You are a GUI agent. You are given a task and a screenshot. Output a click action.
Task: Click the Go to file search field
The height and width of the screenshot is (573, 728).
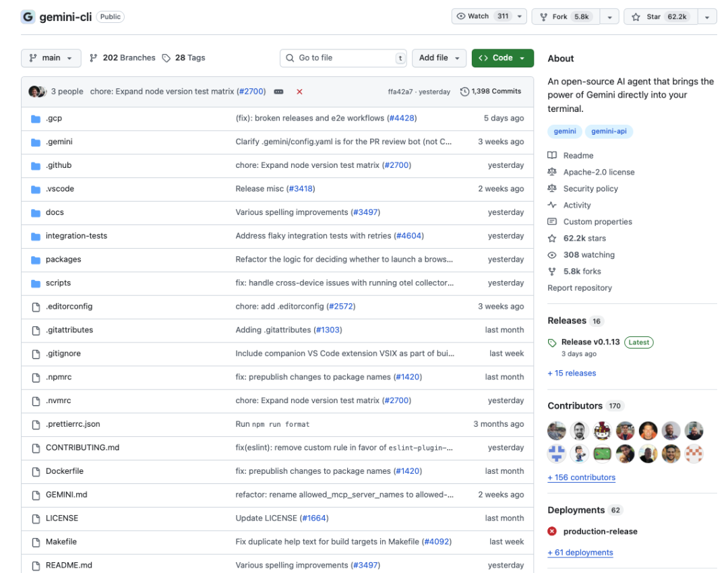point(343,58)
